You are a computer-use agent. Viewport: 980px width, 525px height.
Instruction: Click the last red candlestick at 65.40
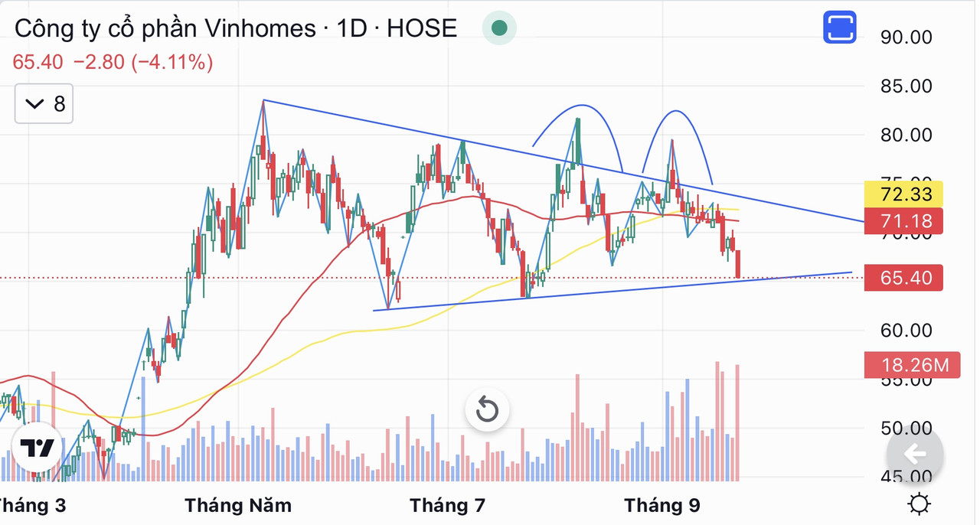[x=738, y=264]
